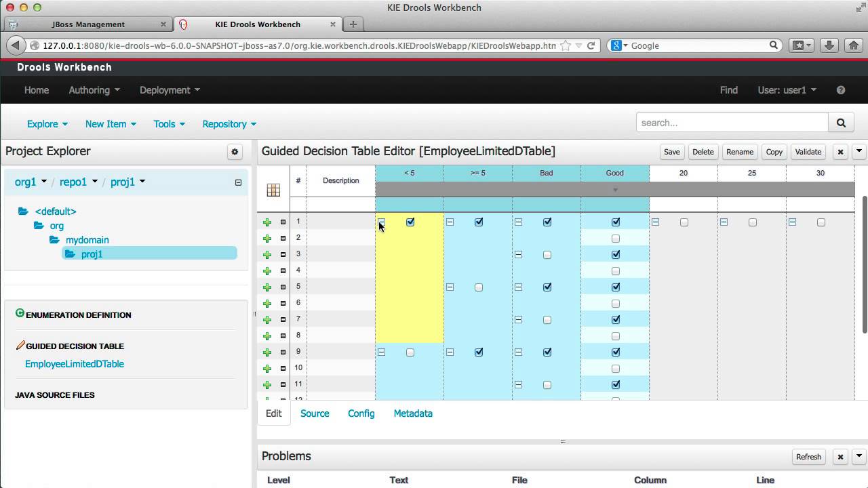The width and height of the screenshot is (868, 488).
Task: Click the Copy button
Action: coord(774,152)
